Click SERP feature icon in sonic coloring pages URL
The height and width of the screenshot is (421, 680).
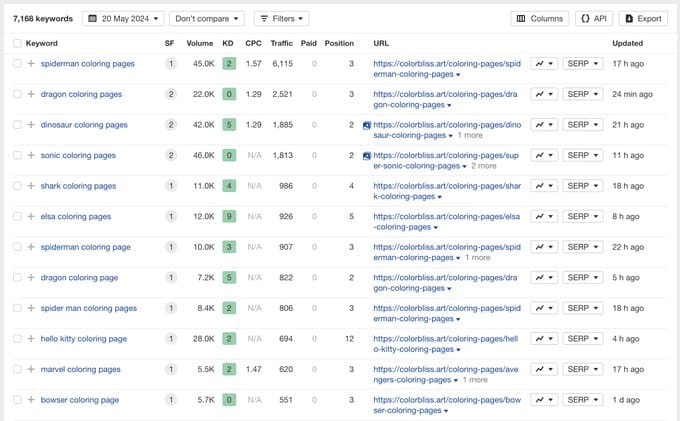pos(367,156)
